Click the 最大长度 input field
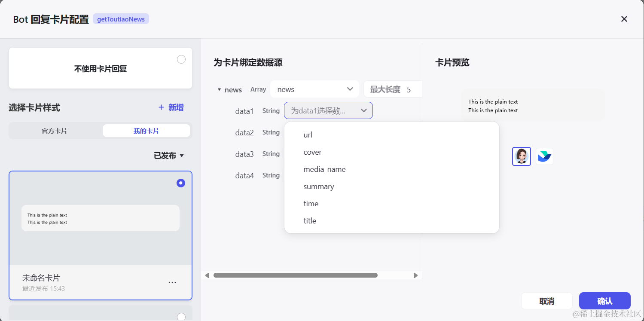Screen dimensions: 644x321 pos(393,89)
